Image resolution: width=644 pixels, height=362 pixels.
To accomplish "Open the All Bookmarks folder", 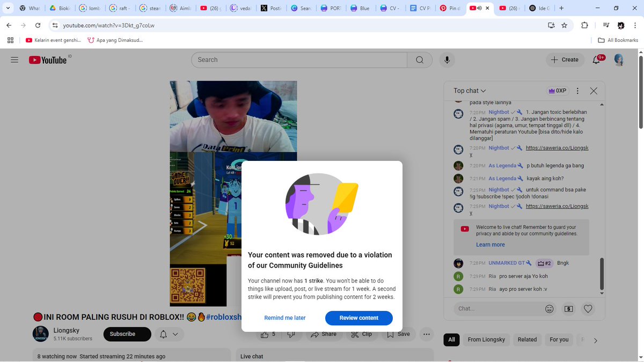I will click(x=618, y=40).
